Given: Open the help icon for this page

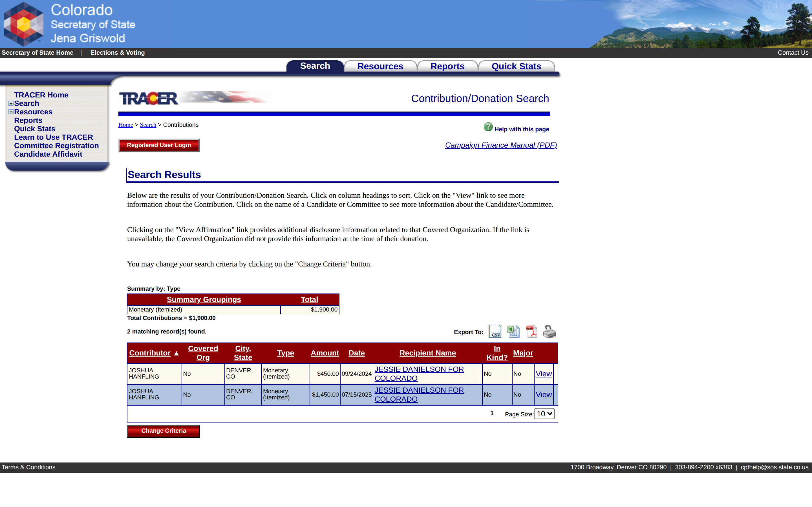Looking at the screenshot, I should click(x=488, y=127).
